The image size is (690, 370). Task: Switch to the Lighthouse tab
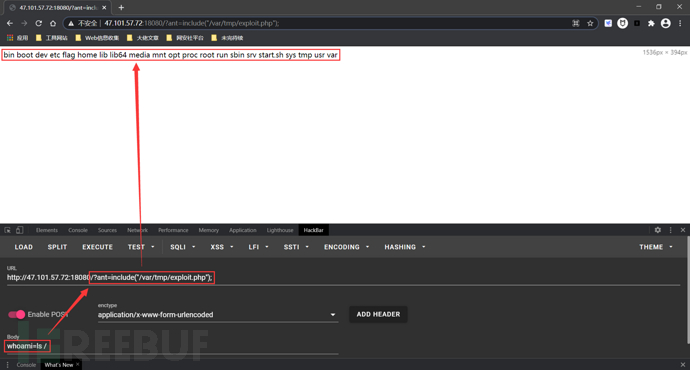280,230
